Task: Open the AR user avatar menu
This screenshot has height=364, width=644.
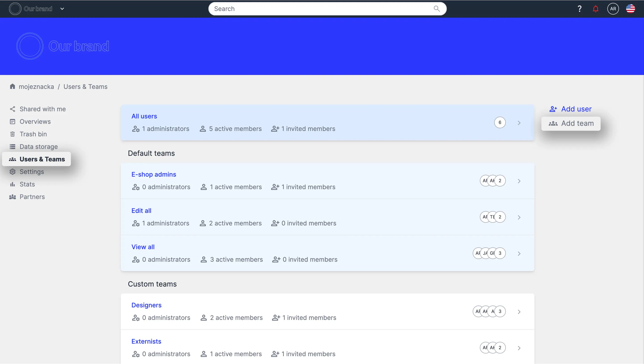Action: coord(613,9)
